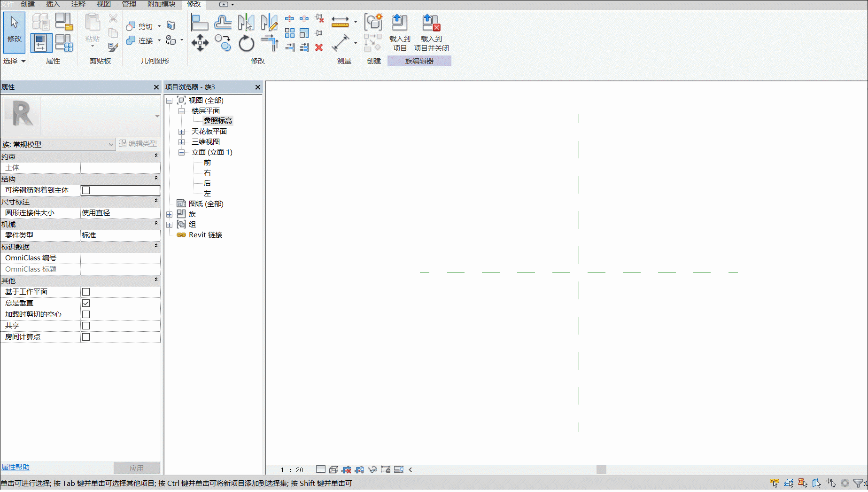
Task: Close the 项目浏览器 panel
Action: point(258,87)
